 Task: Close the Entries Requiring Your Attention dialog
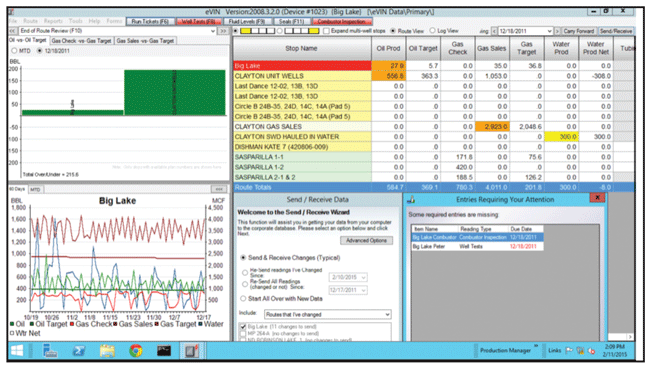pos(597,198)
